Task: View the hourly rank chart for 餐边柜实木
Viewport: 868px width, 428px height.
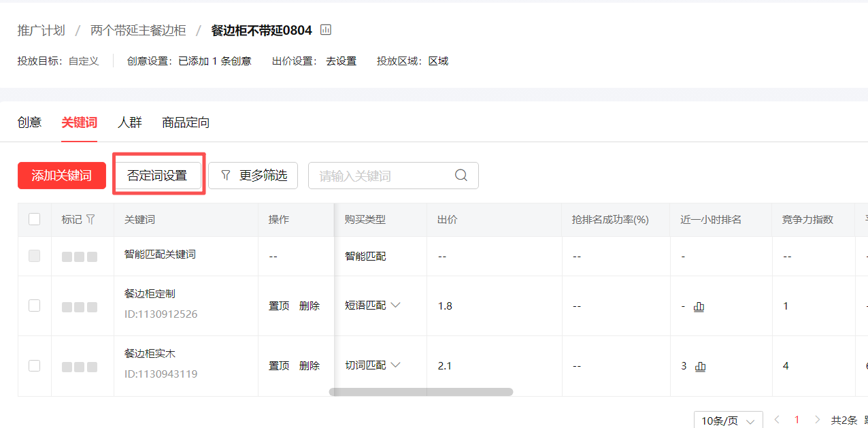Action: pyautogui.click(x=701, y=366)
